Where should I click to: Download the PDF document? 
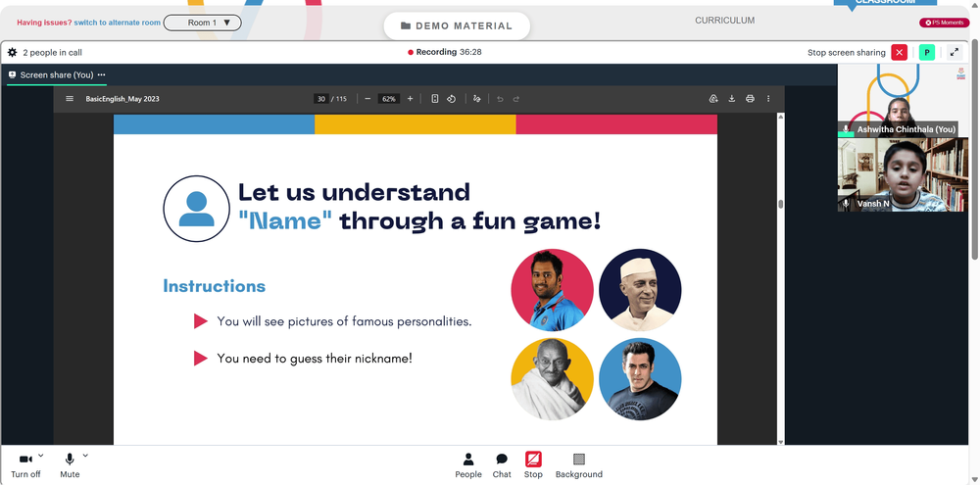click(x=731, y=99)
